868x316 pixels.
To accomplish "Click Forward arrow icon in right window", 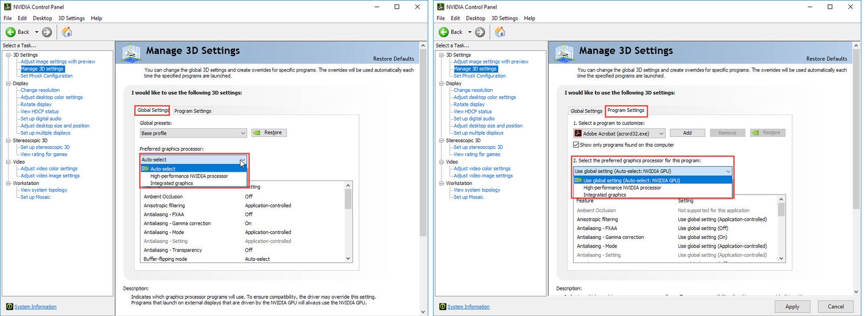I will (x=480, y=32).
